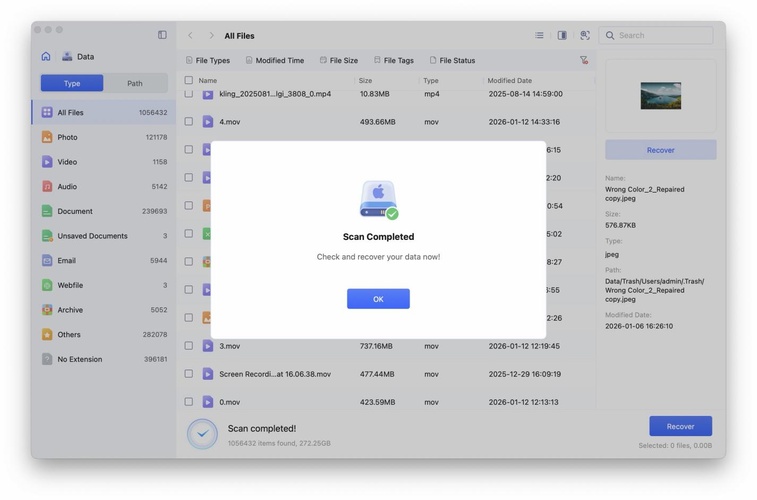Go forward with the right arrow
The image size is (757, 500).
click(x=211, y=35)
